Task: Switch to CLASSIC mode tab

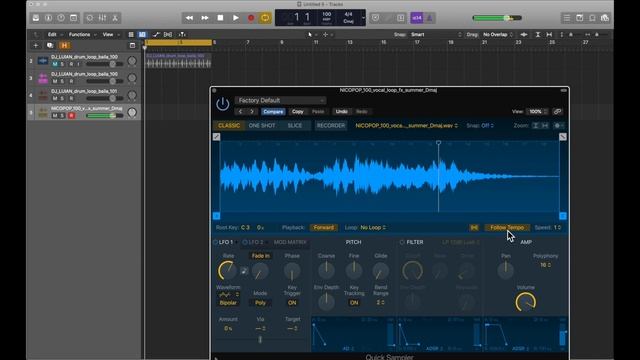Action: click(x=229, y=126)
